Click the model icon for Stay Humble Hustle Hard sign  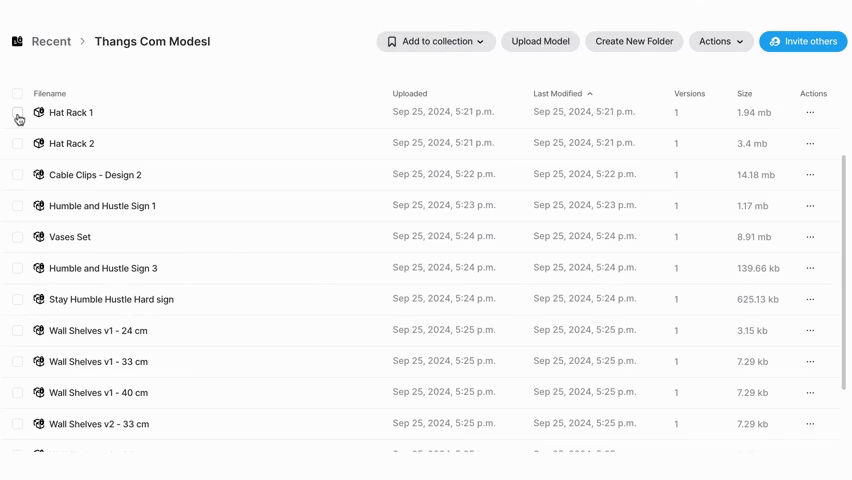click(x=39, y=299)
